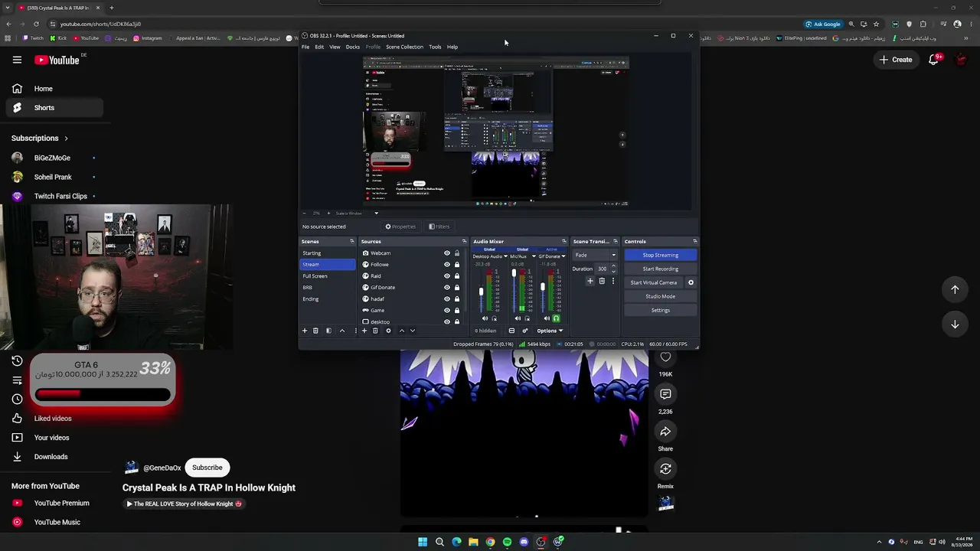980x551 pixels.
Task: Open OBS Docks menu
Action: (x=353, y=47)
